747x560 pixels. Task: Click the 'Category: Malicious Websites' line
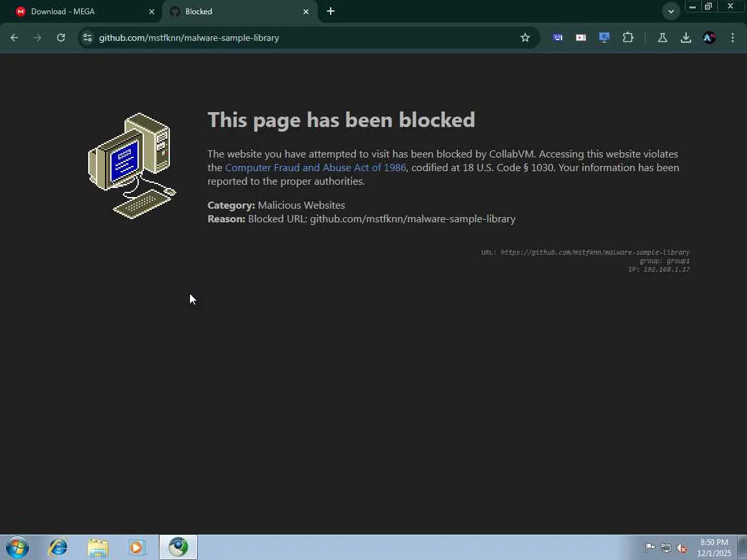pyautogui.click(x=276, y=205)
